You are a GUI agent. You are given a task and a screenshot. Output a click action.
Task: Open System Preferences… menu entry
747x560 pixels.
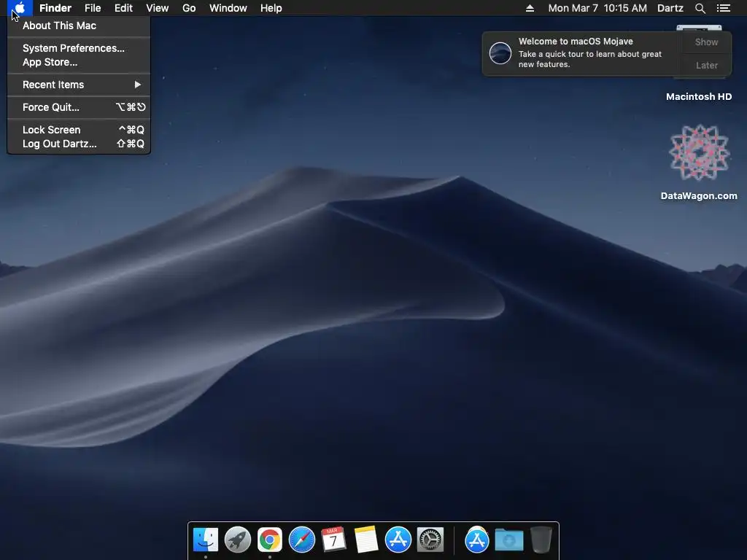point(79,48)
